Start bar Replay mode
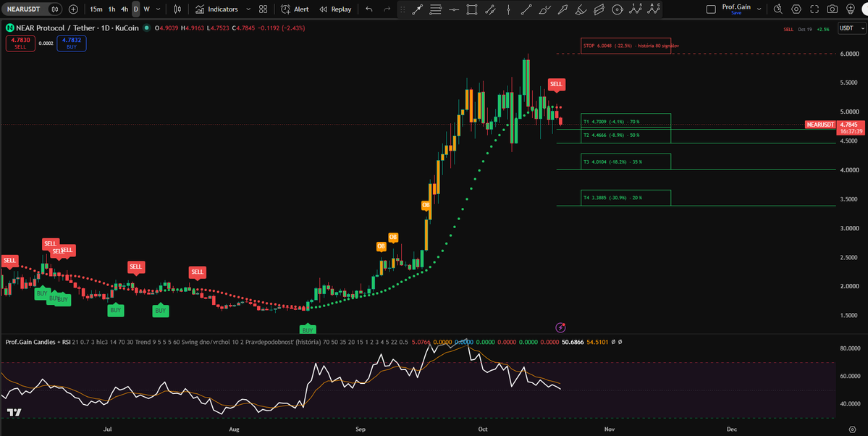Screen dimensions: 868x436 tap(335, 9)
